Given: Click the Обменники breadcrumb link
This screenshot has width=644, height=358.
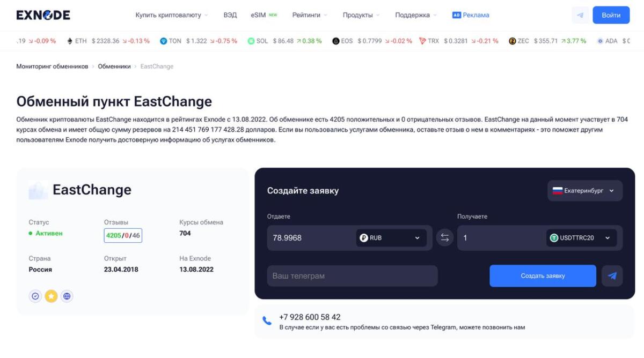Looking at the screenshot, I should pyautogui.click(x=114, y=66).
